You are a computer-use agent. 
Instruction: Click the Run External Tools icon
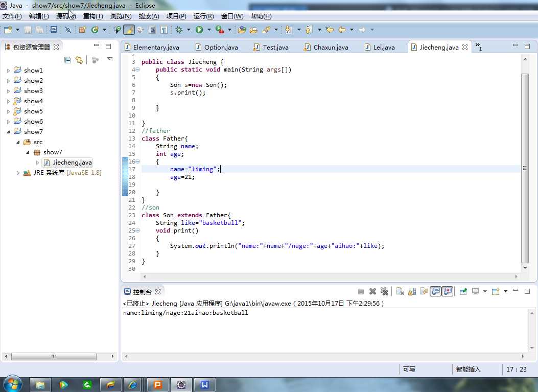[220, 30]
